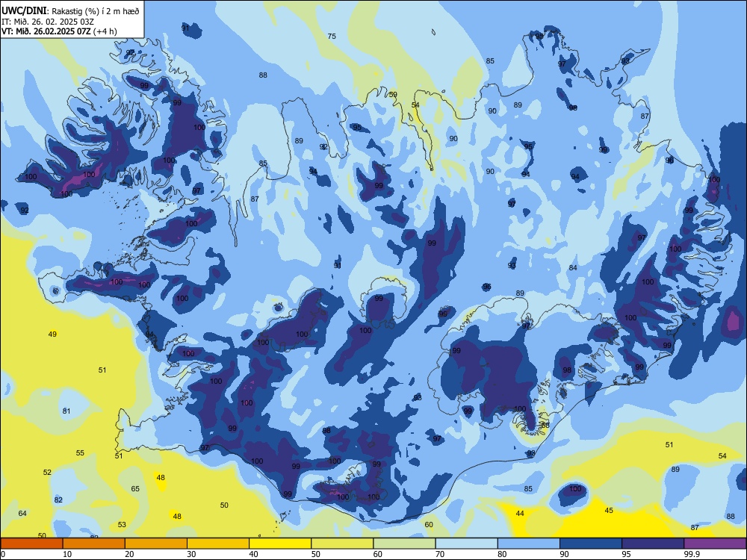Click the '45' value in the yellow area
The height and width of the screenshot is (560, 747).
(609, 511)
